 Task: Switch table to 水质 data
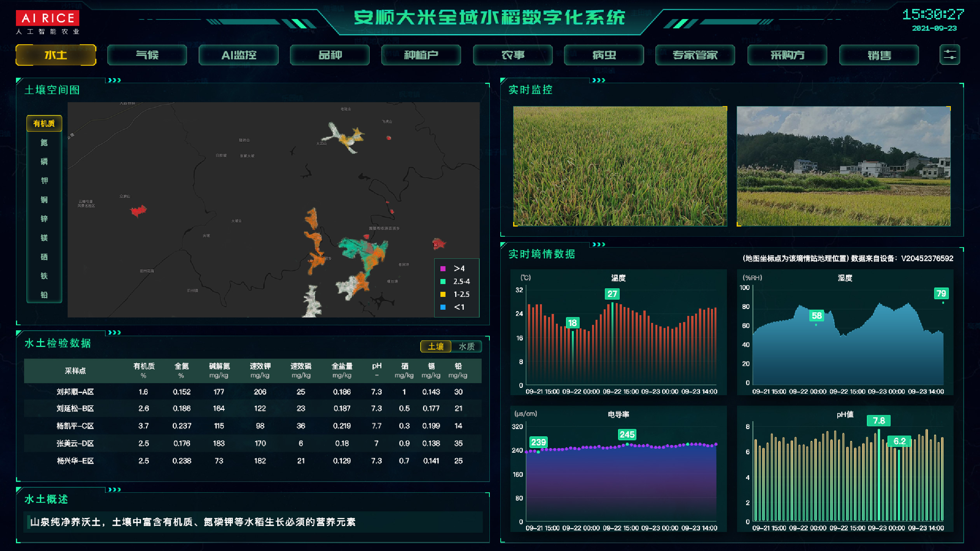(x=466, y=346)
